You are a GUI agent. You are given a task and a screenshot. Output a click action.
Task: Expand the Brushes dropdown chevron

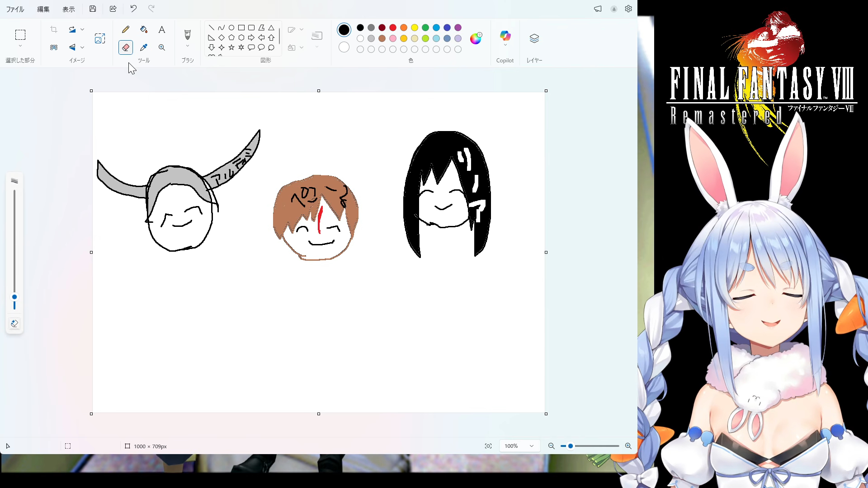[187, 46]
